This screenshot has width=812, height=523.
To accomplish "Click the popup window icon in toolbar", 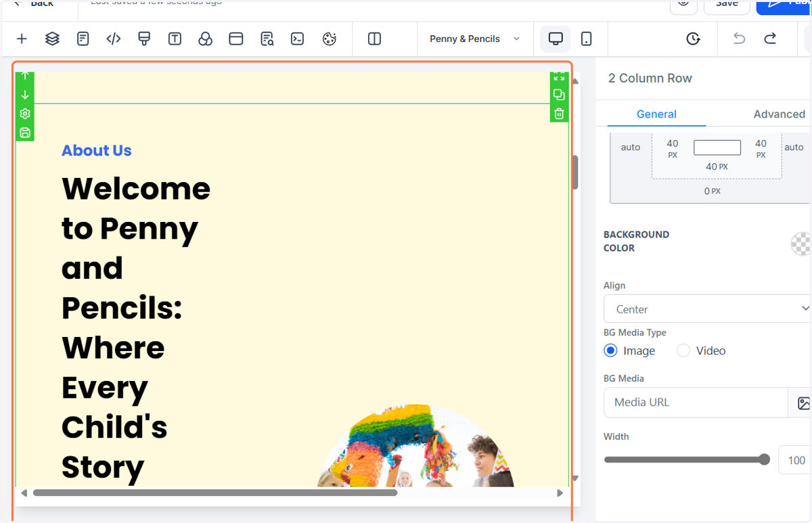I will [236, 39].
